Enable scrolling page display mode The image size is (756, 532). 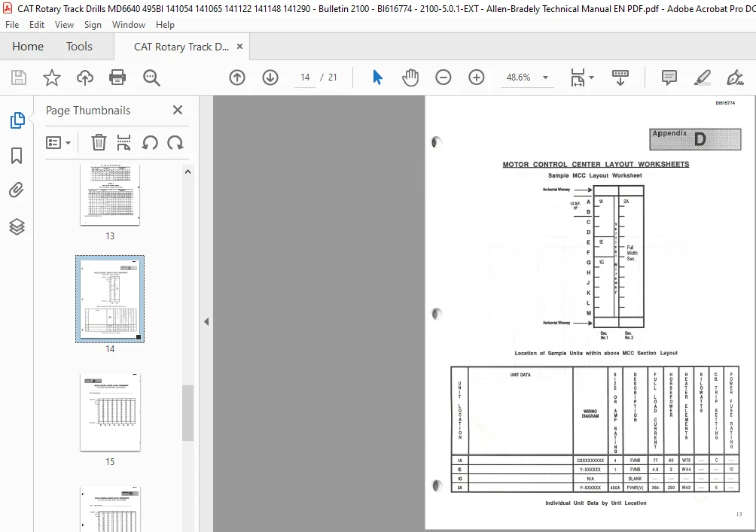click(x=620, y=78)
